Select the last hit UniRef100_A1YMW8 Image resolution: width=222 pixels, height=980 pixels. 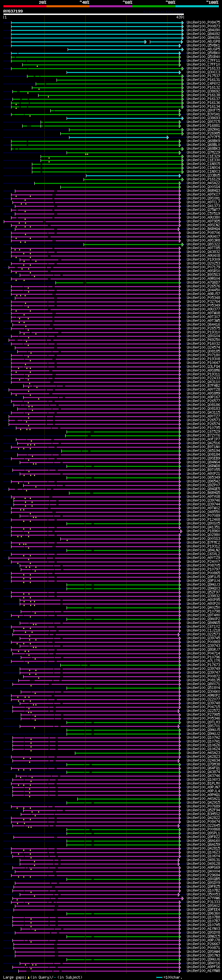(203, 971)
